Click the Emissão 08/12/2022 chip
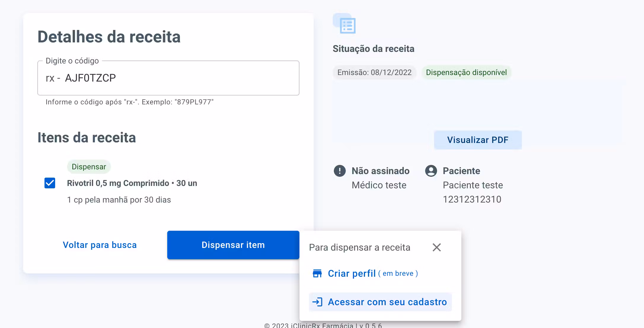Viewport: 644px width, 328px height. coord(374,72)
